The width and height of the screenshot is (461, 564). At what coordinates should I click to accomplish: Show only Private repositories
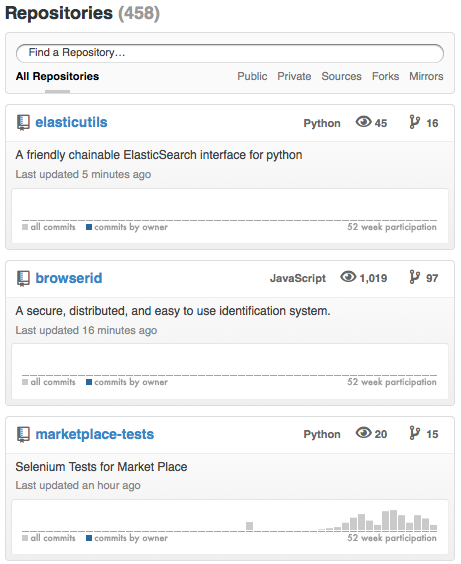point(294,76)
